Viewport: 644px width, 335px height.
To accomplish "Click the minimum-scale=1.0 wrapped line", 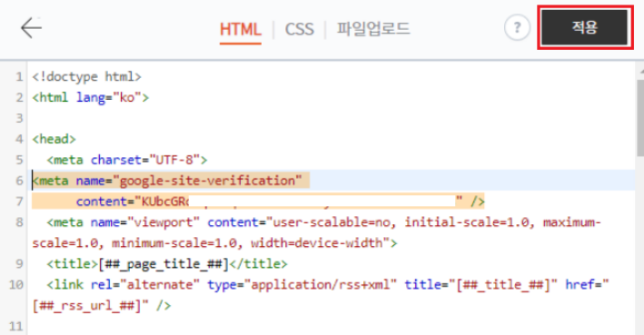I will click(x=214, y=243).
